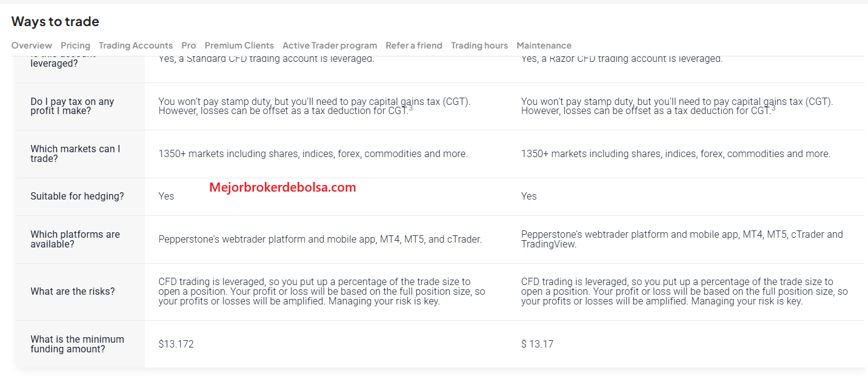
Task: Open the Trading hours tab
Action: pos(479,45)
